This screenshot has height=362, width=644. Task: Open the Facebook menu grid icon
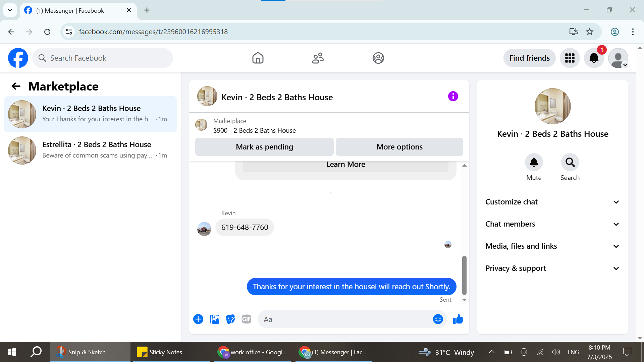coord(570,58)
